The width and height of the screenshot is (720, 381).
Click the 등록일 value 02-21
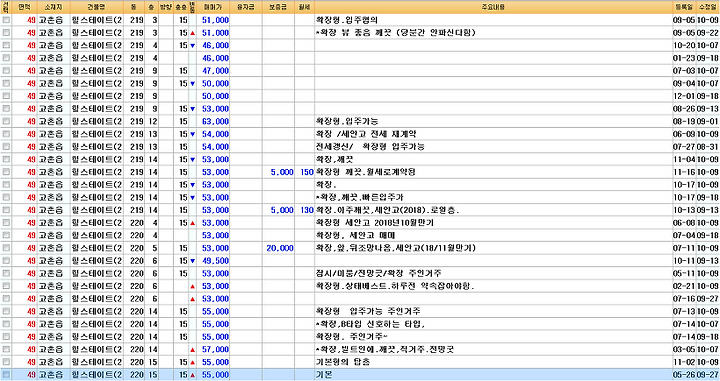[x=684, y=286]
